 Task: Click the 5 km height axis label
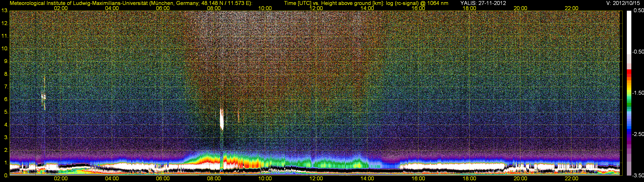pyautogui.click(x=6, y=112)
